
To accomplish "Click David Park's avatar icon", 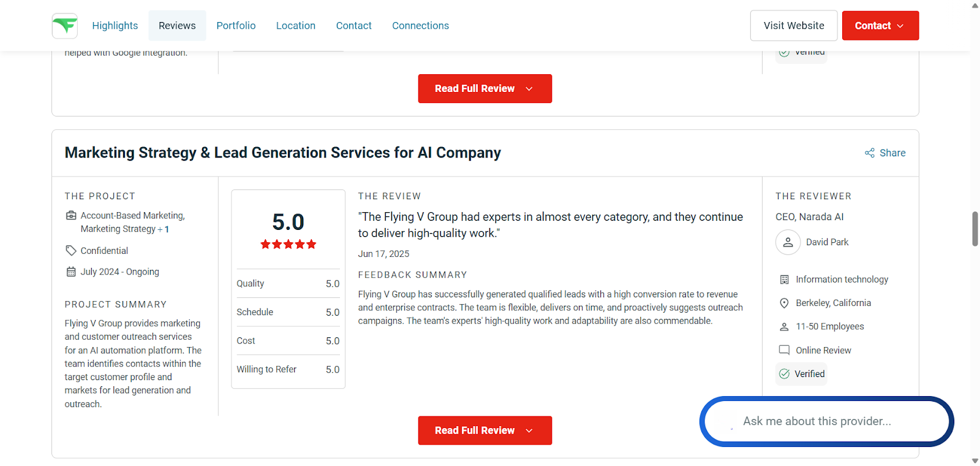I will pos(788,242).
